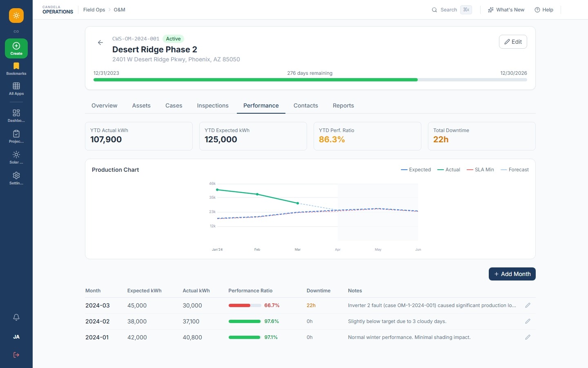The width and height of the screenshot is (588, 368).
Task: Click back arrow beside Desert Ridge Phase 2
Action: [100, 43]
